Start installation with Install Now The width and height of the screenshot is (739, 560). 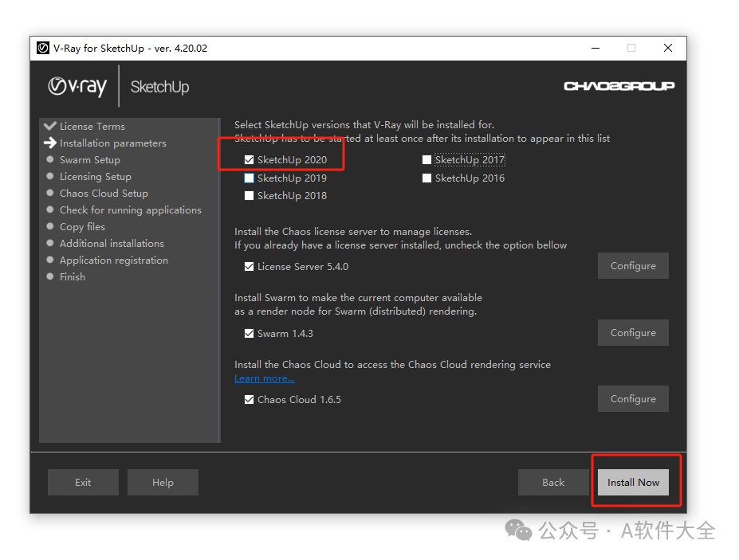click(633, 482)
